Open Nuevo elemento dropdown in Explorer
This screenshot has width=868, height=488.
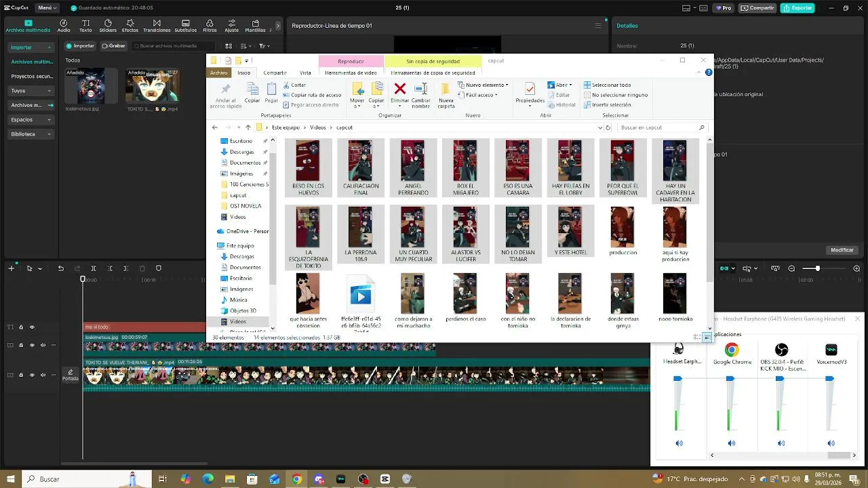(x=484, y=85)
